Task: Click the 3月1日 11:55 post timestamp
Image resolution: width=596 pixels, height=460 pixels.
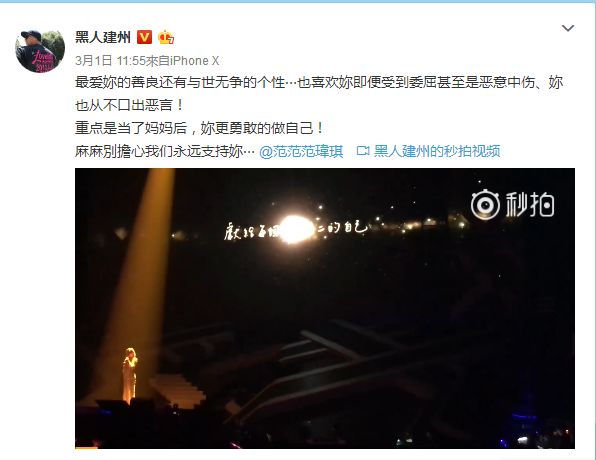Action: coord(110,60)
